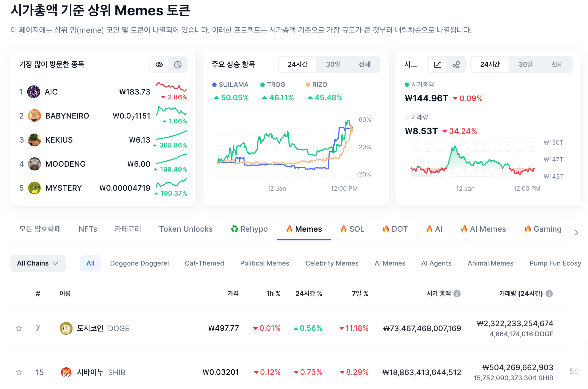Select 30일 period in the market cap chart

click(525, 64)
